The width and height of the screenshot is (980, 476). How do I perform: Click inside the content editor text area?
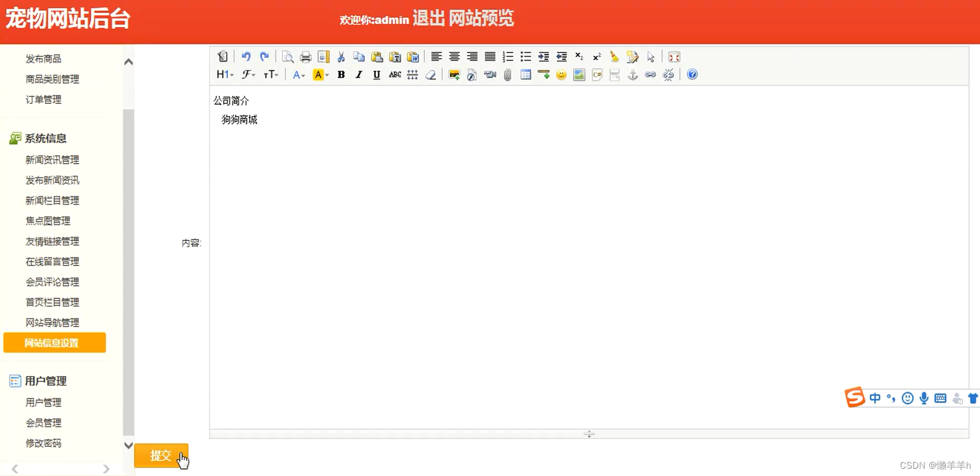pos(589,256)
